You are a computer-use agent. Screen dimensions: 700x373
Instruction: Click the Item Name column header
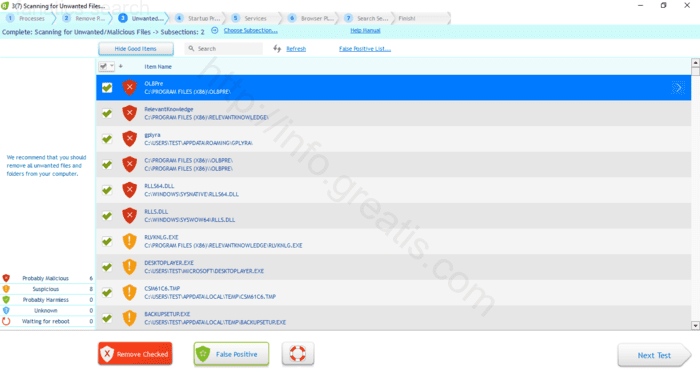(x=158, y=66)
